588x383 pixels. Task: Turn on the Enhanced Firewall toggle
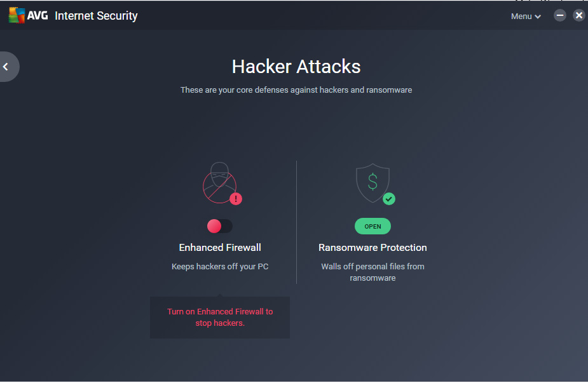pyautogui.click(x=220, y=226)
